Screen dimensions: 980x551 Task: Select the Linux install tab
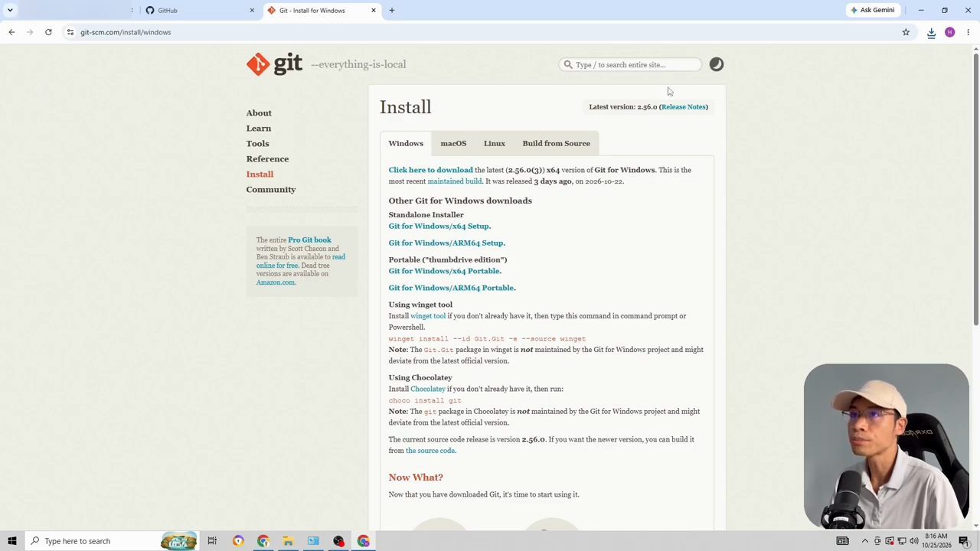click(x=495, y=143)
